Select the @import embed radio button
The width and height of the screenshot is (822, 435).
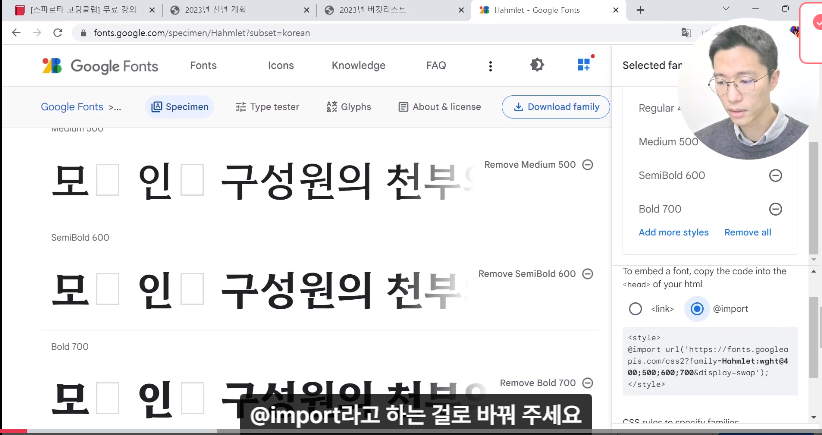697,309
